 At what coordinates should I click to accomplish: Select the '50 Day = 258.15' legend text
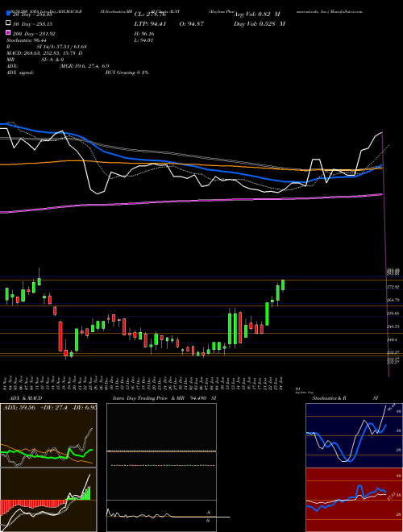(x=32, y=24)
